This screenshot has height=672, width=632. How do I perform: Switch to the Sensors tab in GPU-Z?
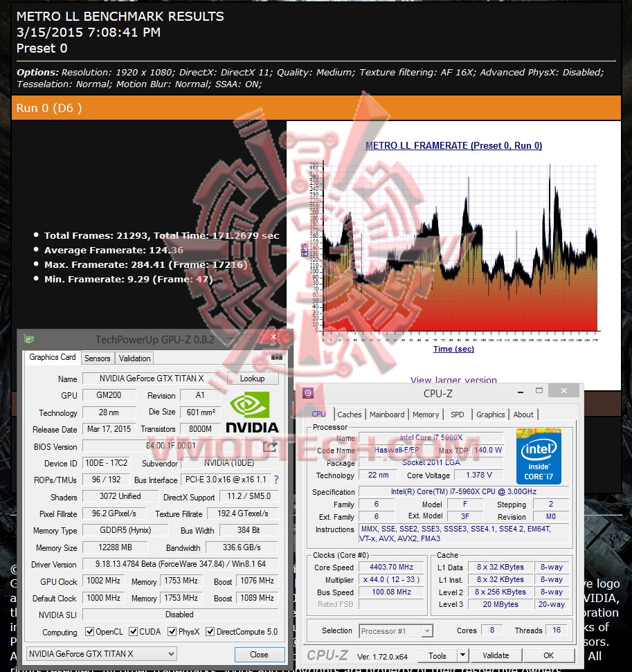[98, 358]
